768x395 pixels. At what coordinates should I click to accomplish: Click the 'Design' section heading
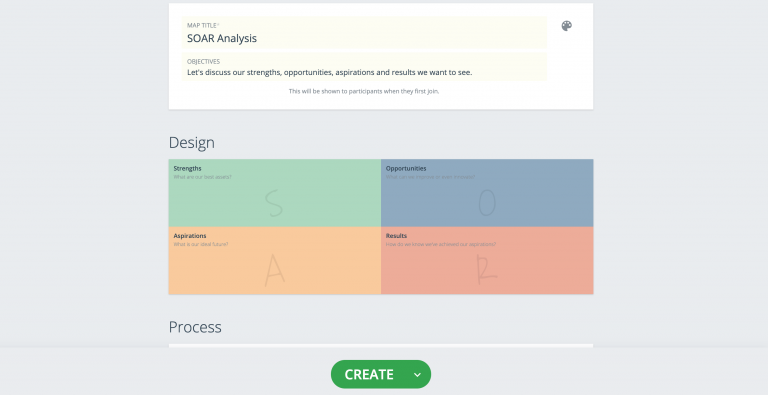pos(192,143)
